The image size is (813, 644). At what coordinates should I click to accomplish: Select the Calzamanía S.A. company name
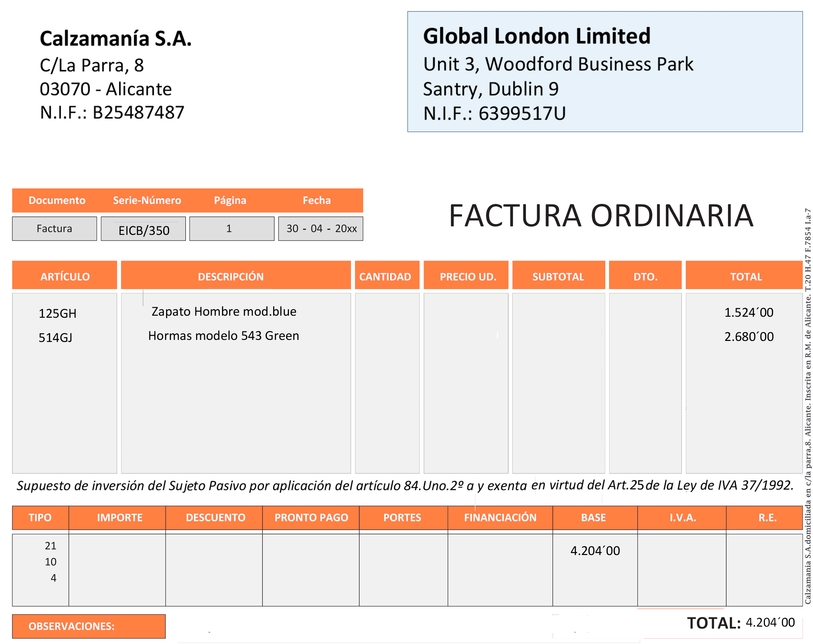115,39
